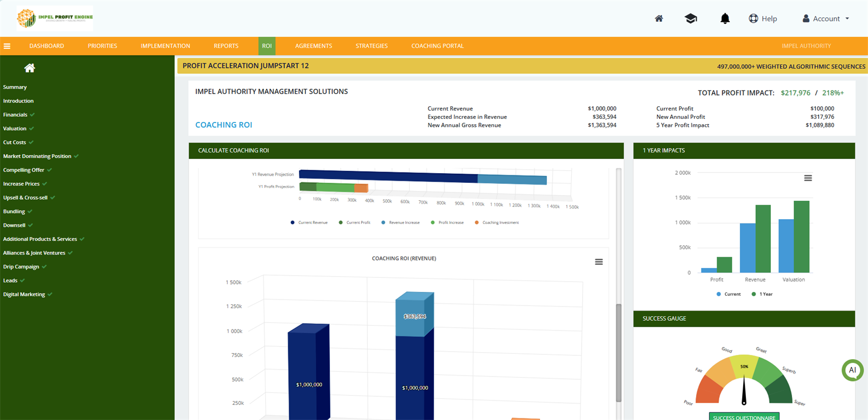
Task: Open the 1 Year Impacts chart menu
Action: click(x=808, y=178)
